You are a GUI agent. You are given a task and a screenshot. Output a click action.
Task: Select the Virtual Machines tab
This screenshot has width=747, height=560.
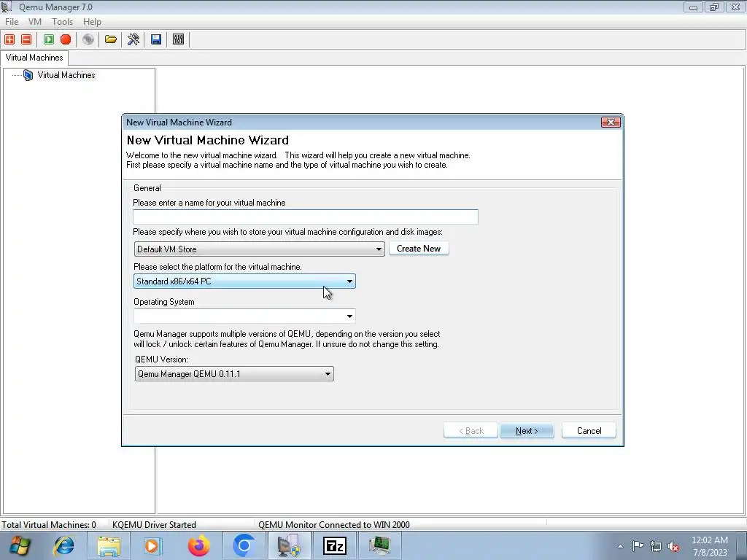click(x=34, y=58)
